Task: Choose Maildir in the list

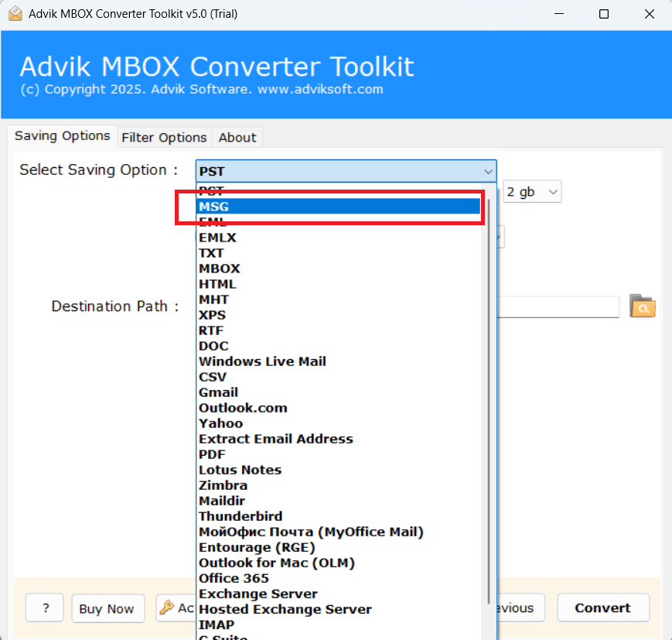Action: click(338, 501)
